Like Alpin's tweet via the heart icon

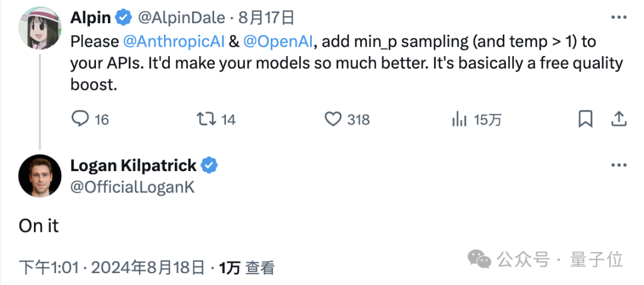tap(333, 119)
